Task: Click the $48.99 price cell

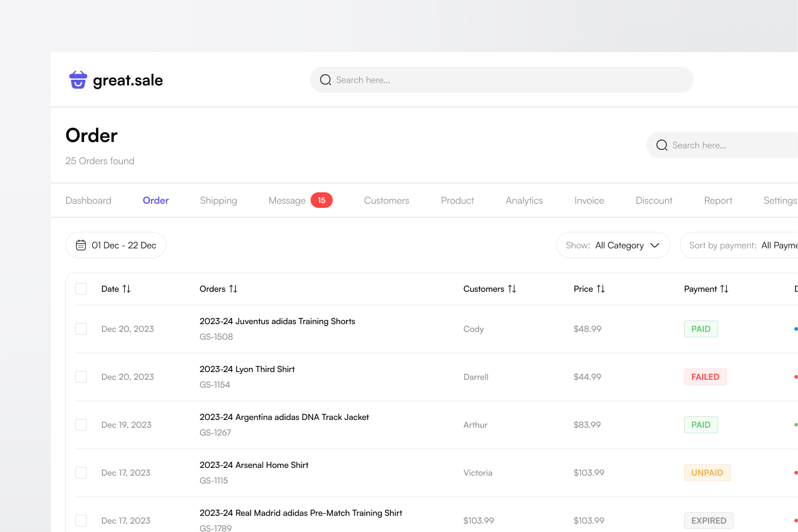Action: (588, 329)
